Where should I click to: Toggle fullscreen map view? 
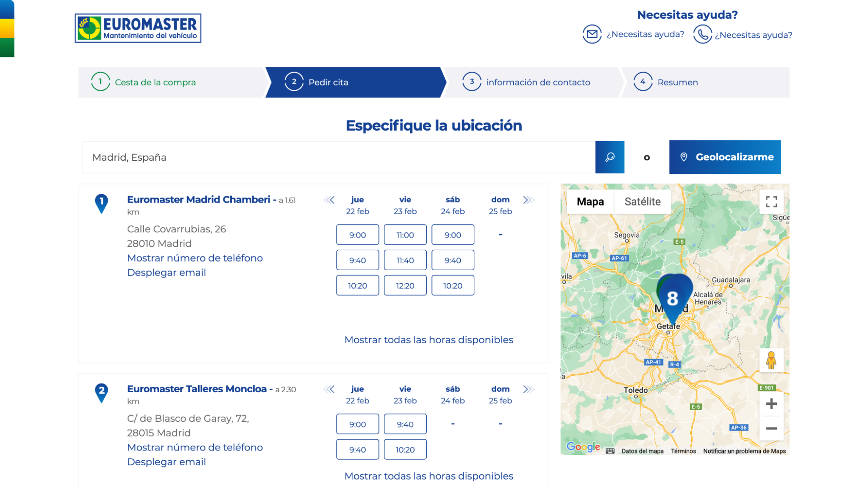click(x=771, y=202)
